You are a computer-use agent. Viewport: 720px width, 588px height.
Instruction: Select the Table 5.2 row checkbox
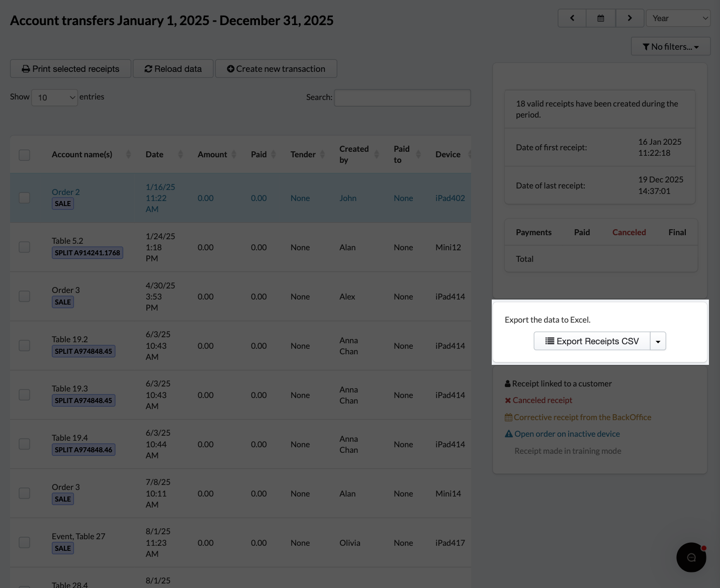coord(24,247)
